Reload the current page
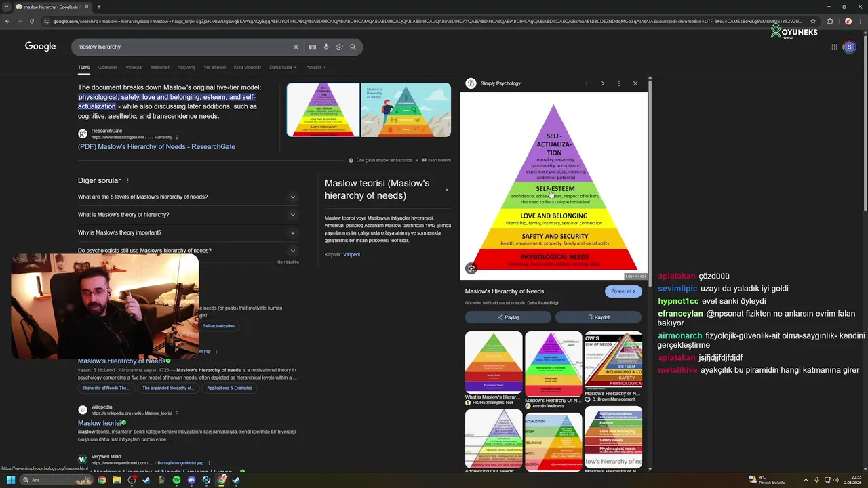This screenshot has width=868, height=488. [x=31, y=21]
